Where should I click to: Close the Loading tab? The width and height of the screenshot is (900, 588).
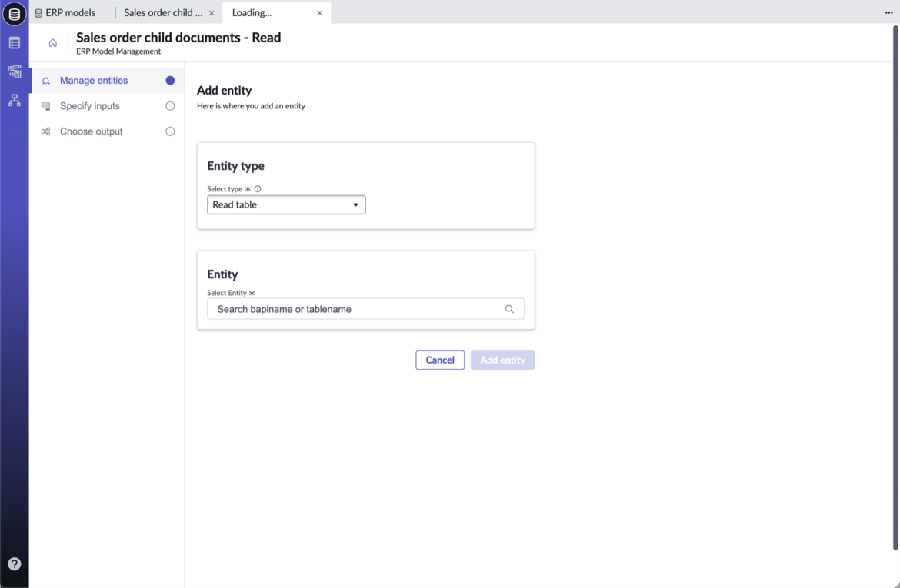(x=320, y=12)
